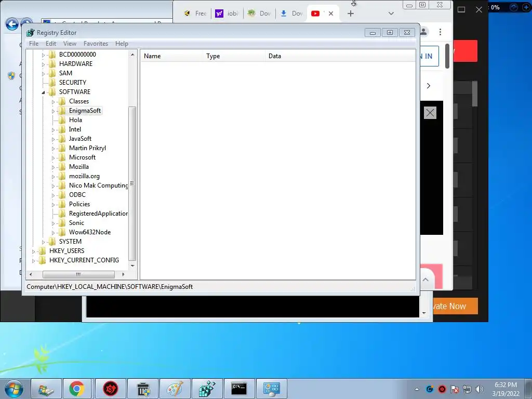The width and height of the screenshot is (532, 399).
Task: Switch to the first Free browser tab
Action: tap(195, 14)
